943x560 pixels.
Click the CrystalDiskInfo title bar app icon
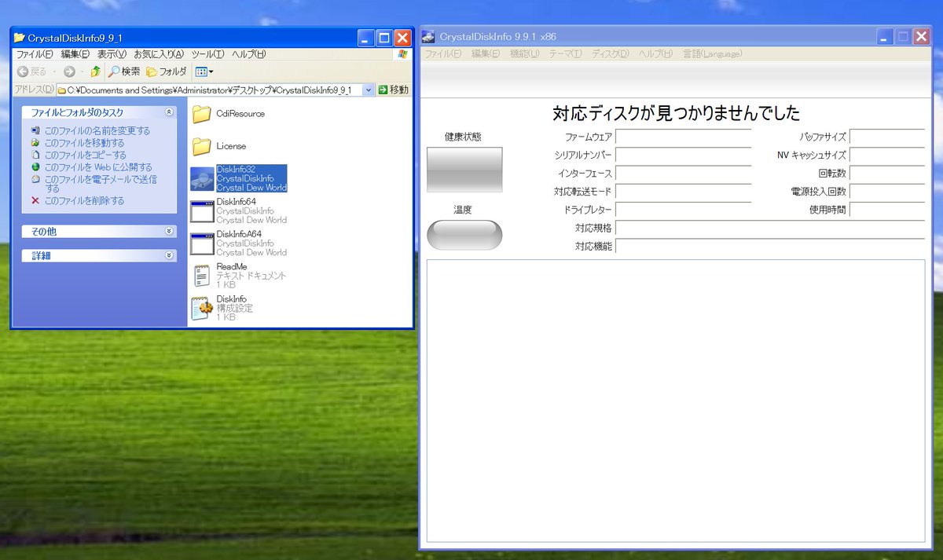[428, 37]
